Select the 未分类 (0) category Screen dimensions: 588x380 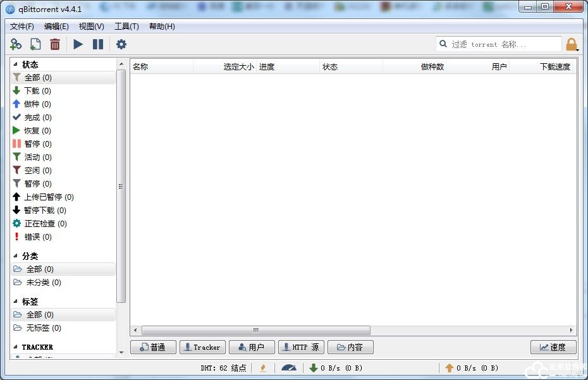coord(63,283)
